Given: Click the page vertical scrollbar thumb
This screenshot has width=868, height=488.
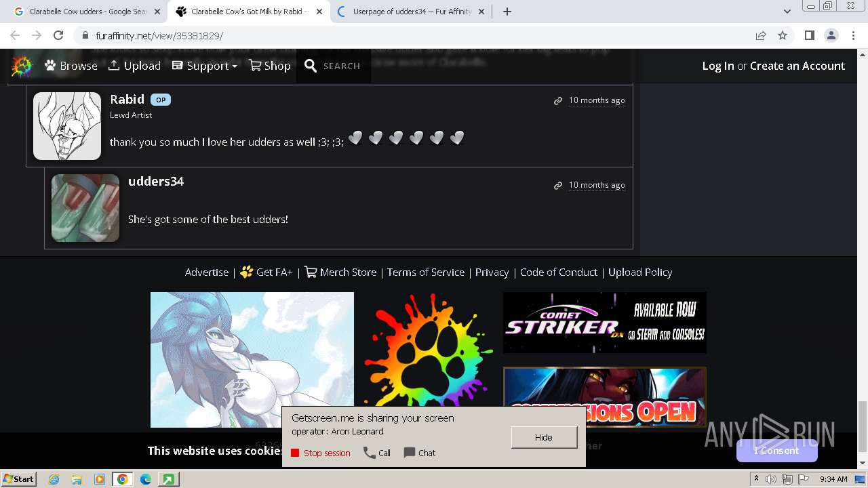Looking at the screenshot, I should coord(863,426).
